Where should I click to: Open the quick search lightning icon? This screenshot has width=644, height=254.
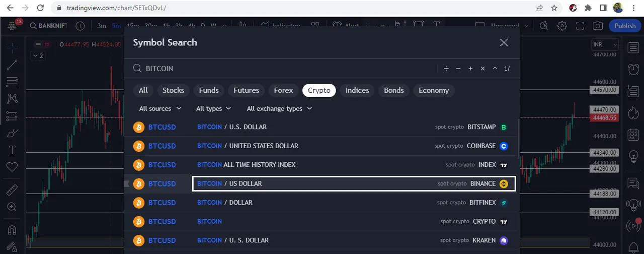pos(544,26)
